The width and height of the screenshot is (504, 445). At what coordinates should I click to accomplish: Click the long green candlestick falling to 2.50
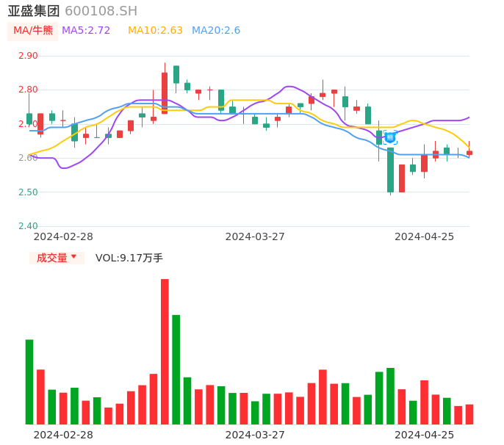pos(391,170)
